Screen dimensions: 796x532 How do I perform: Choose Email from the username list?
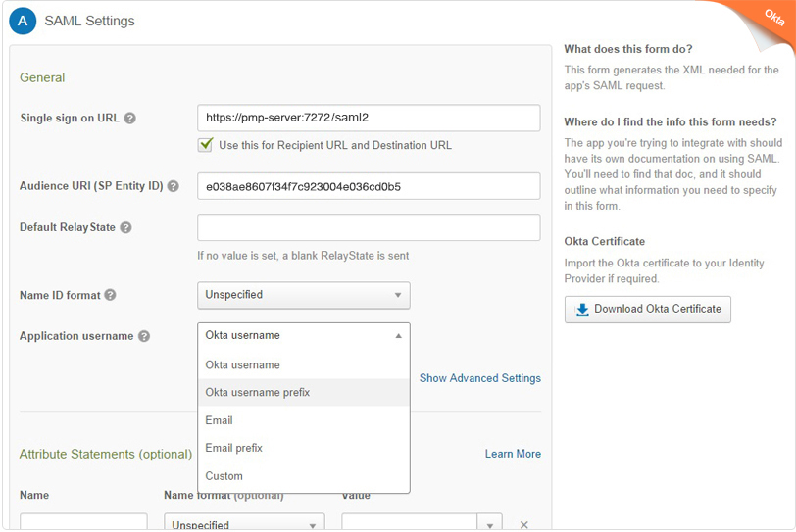click(304, 420)
